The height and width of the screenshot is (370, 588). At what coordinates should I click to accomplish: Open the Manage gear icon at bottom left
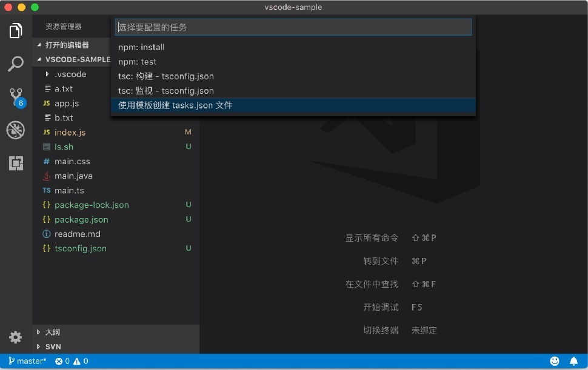tap(15, 337)
